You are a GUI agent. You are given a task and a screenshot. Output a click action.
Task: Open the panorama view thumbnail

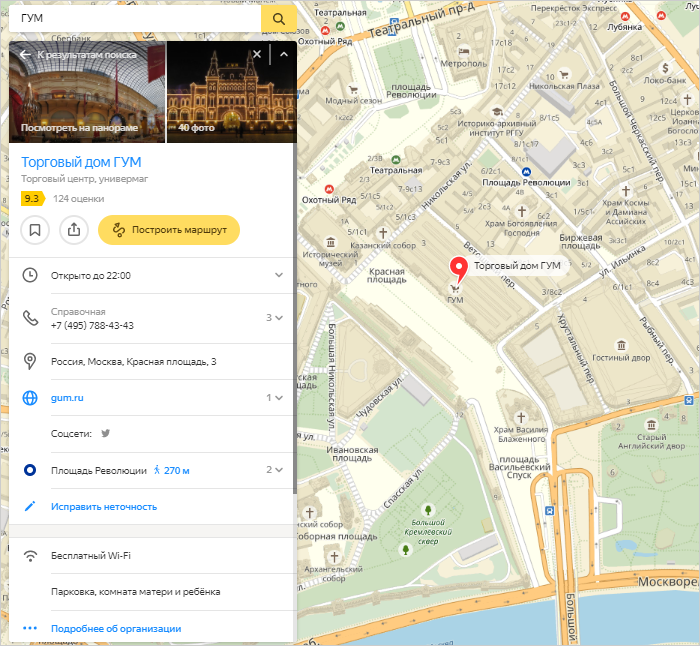(87, 92)
